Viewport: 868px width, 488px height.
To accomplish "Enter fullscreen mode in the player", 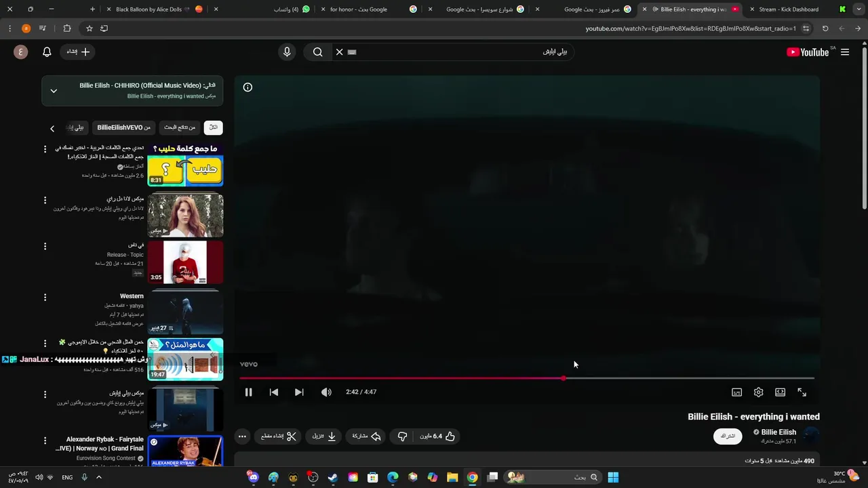I will point(802,392).
